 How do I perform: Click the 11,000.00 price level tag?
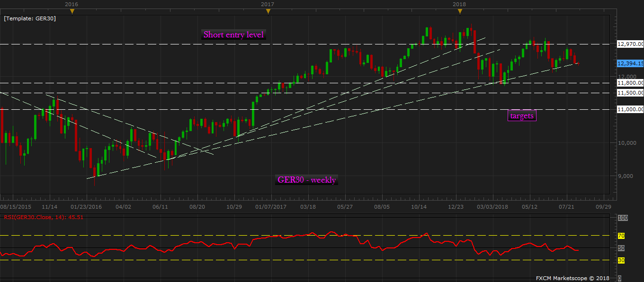coord(630,109)
